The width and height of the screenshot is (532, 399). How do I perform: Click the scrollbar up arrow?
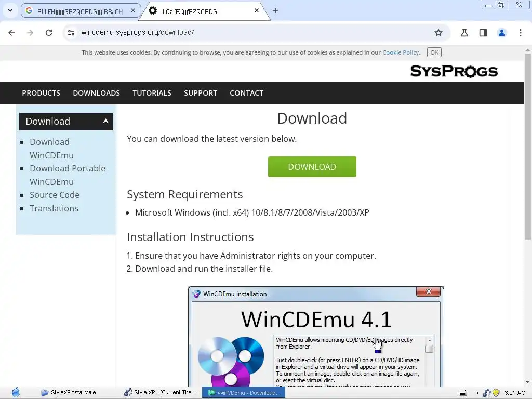pyautogui.click(x=528, y=49)
